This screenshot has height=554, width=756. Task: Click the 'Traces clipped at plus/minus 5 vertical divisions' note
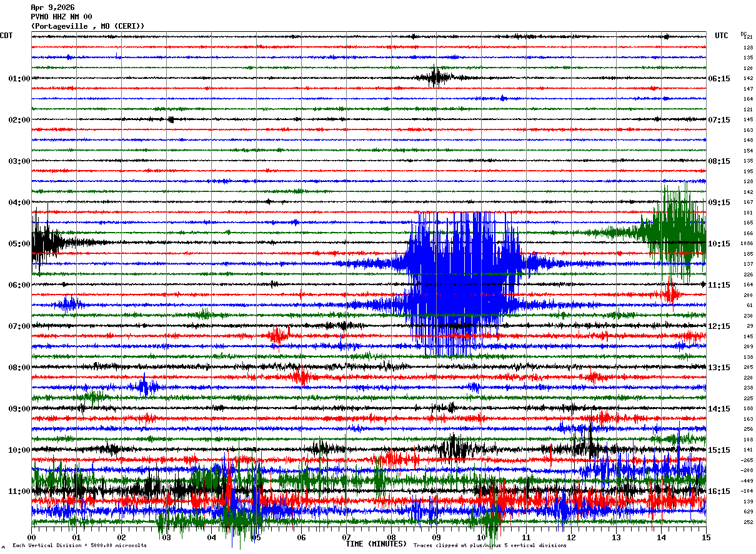(490, 545)
